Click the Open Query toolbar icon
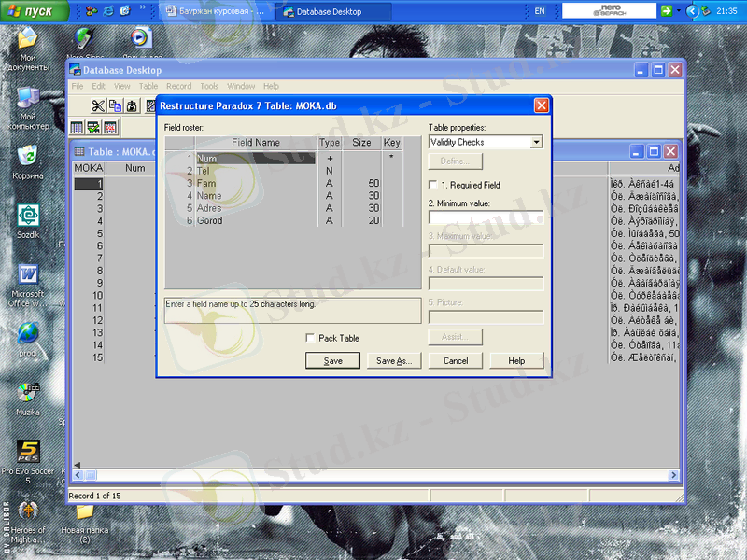 point(94,128)
